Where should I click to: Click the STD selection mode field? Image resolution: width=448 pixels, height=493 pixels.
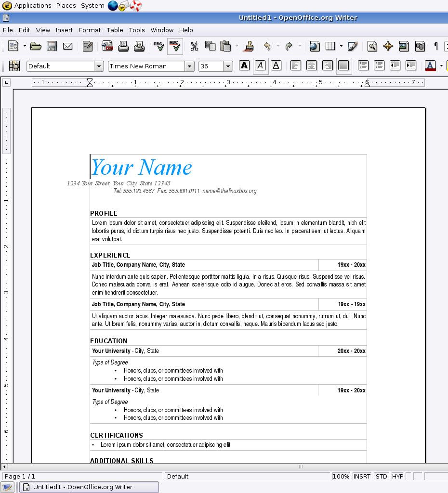382,476
